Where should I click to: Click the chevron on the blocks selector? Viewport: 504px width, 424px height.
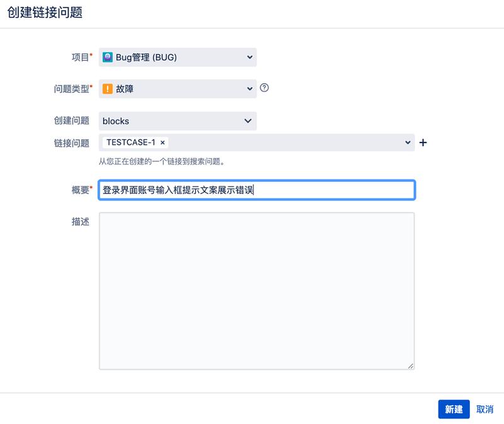[x=248, y=121]
